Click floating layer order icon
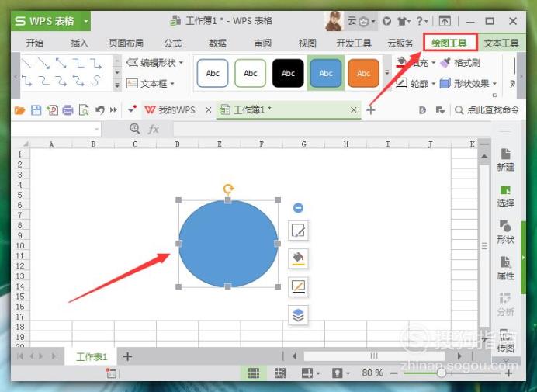This screenshot has width=537, height=392. point(298,315)
